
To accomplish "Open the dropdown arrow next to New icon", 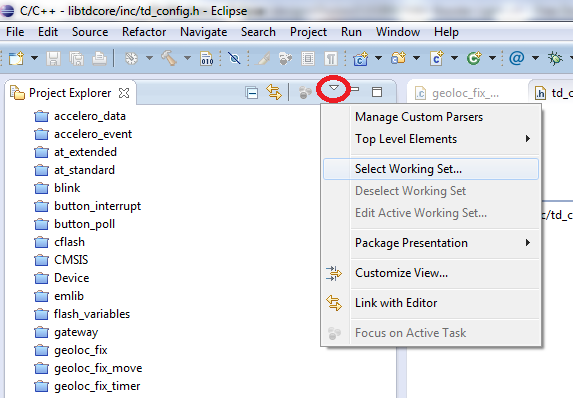I will click(34, 58).
